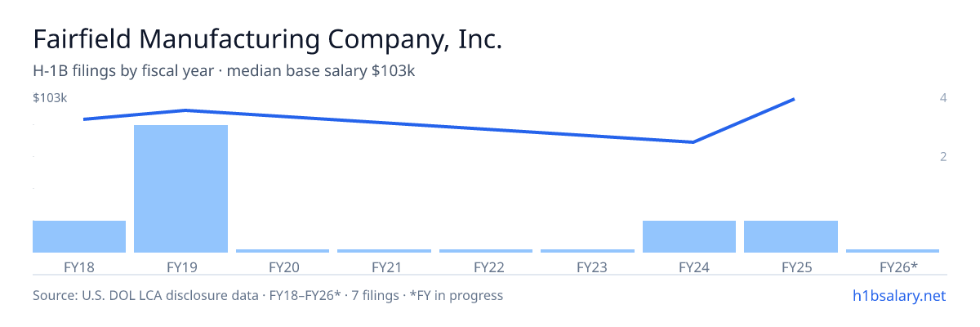Click the FY18 filings bar

pos(79,236)
